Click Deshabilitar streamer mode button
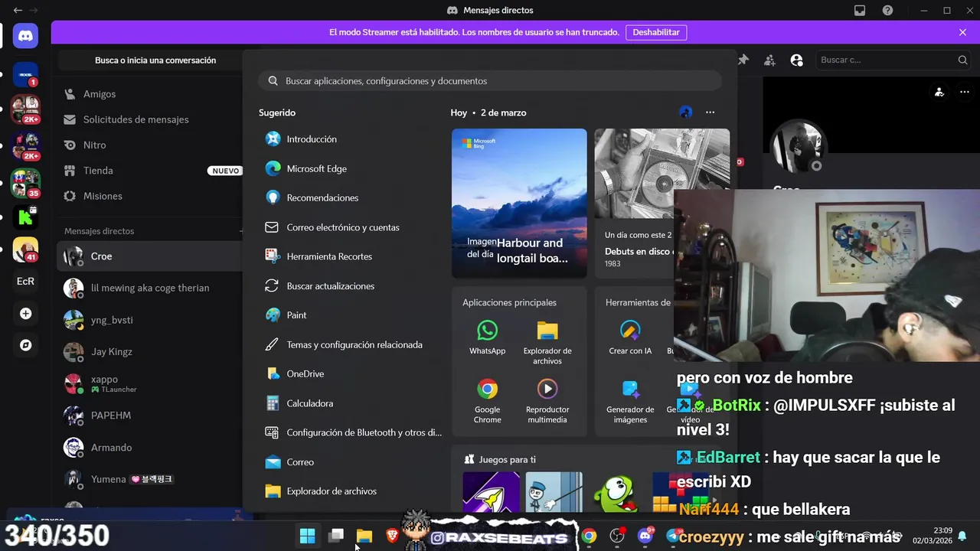This screenshot has width=980, height=551. tap(656, 32)
